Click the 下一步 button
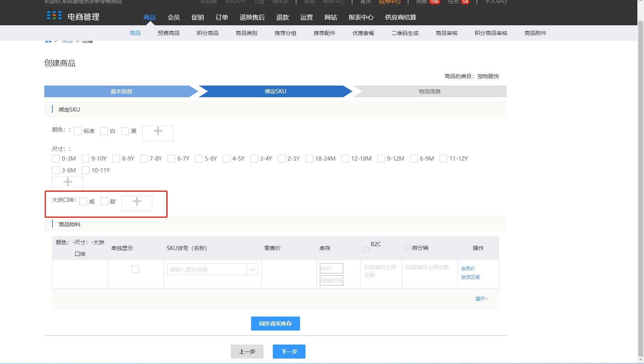644x364 pixels. 289,352
